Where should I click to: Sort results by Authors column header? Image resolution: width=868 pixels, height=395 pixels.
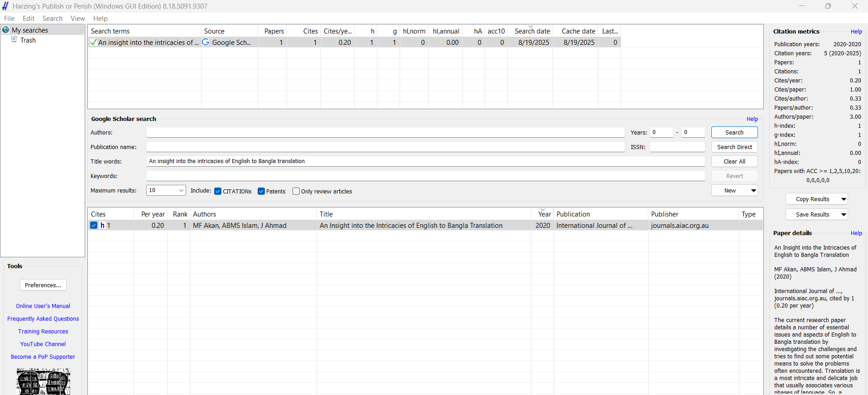(254, 214)
